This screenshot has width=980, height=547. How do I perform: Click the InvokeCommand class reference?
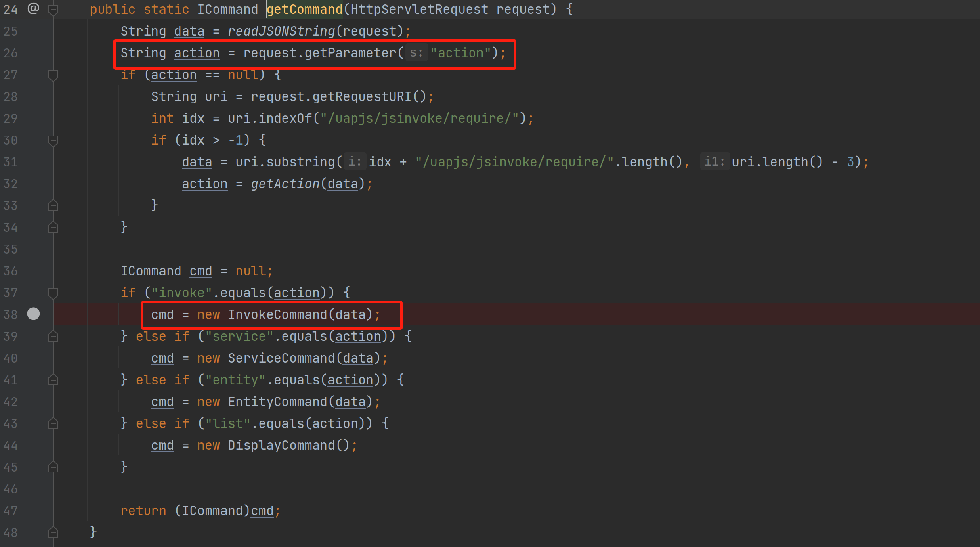tap(277, 314)
